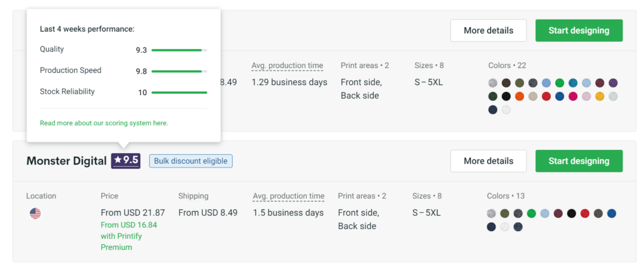
Task: Click Start designing for Monster Digital
Action: click(x=579, y=161)
